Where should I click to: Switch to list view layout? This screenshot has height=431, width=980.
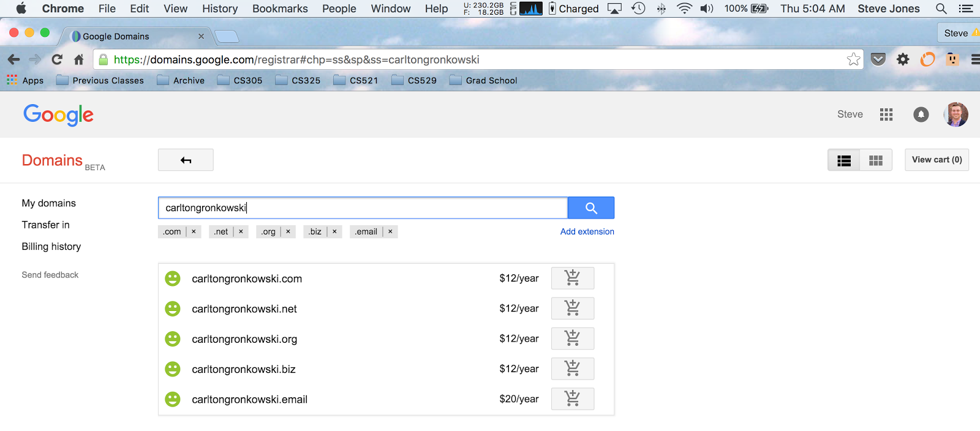point(844,160)
